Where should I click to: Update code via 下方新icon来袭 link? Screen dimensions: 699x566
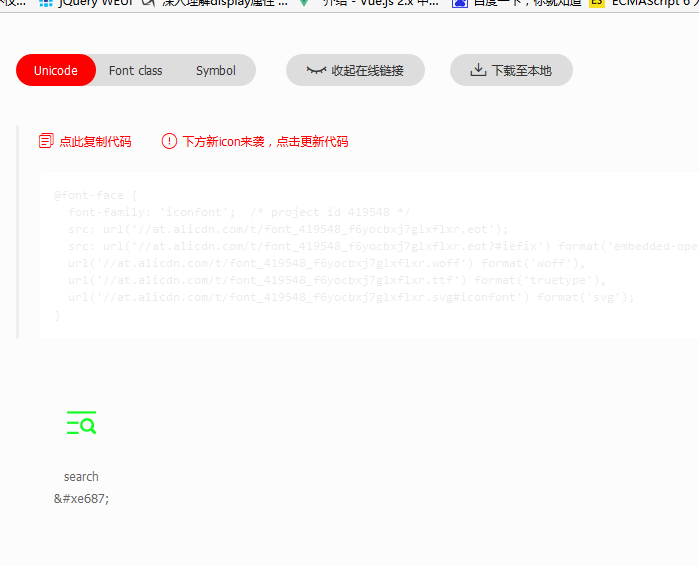pyautogui.click(x=265, y=142)
